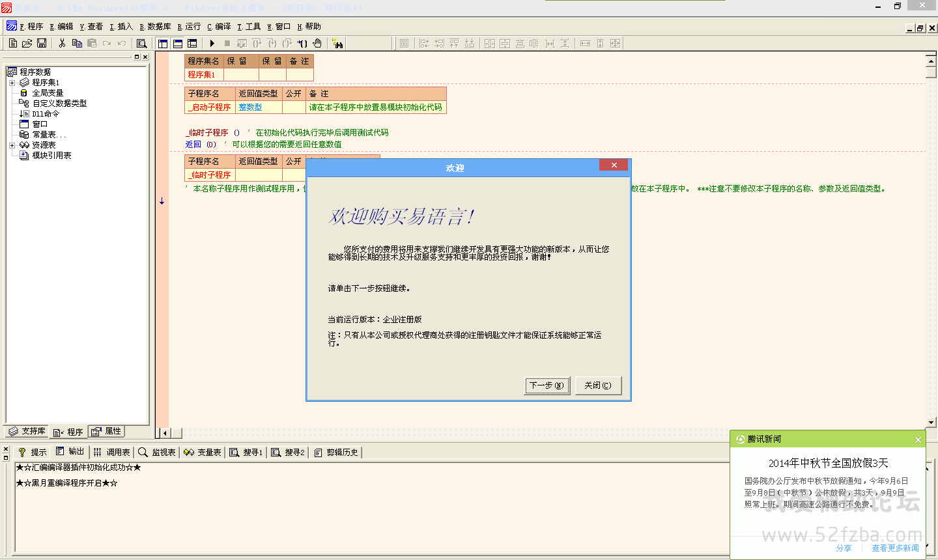Click the 分享 link in news popup
Screen dimensions: 938x560
(844, 548)
